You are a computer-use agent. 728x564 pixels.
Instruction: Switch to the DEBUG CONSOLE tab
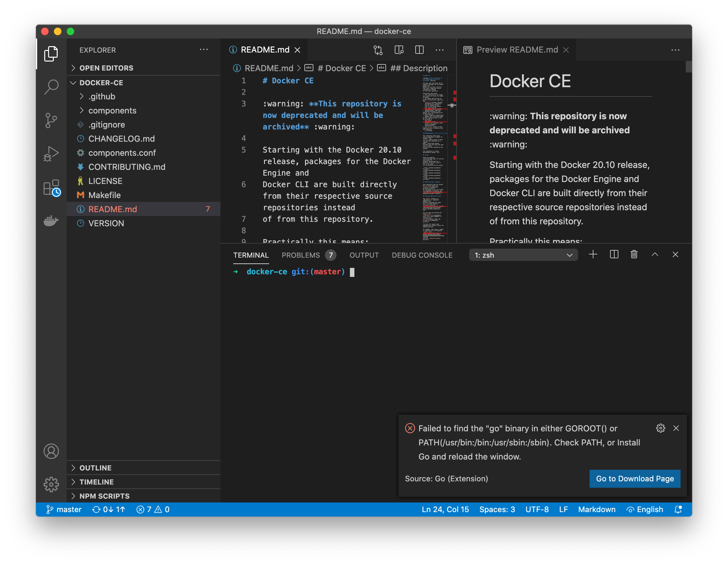point(422,255)
